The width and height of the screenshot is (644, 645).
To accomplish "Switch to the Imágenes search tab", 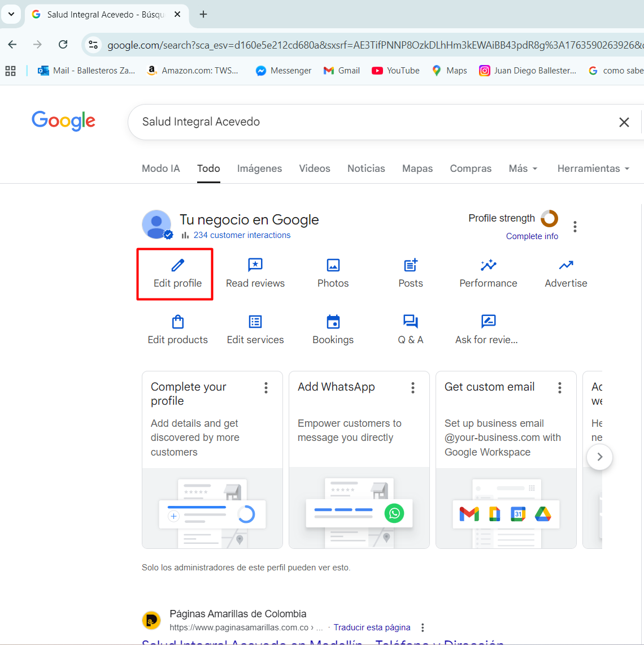I will [259, 168].
